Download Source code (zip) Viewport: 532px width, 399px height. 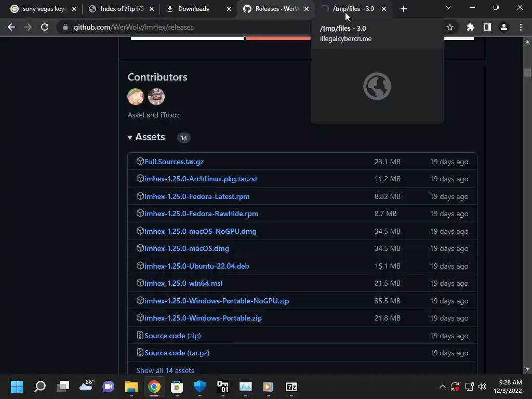pos(172,336)
